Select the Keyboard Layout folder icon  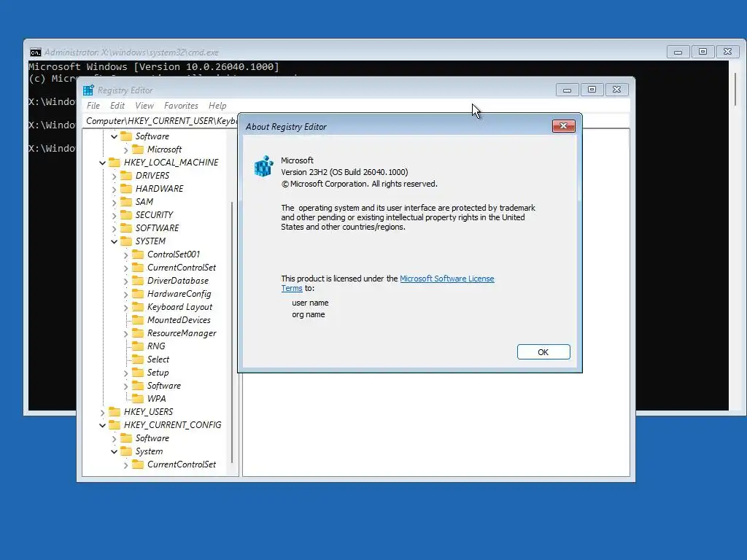pos(138,307)
